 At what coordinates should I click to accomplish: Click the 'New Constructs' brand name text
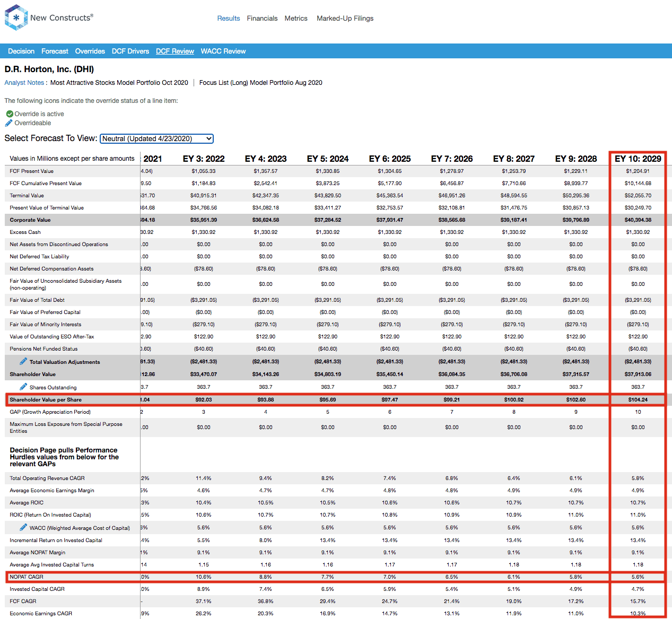[x=62, y=18]
